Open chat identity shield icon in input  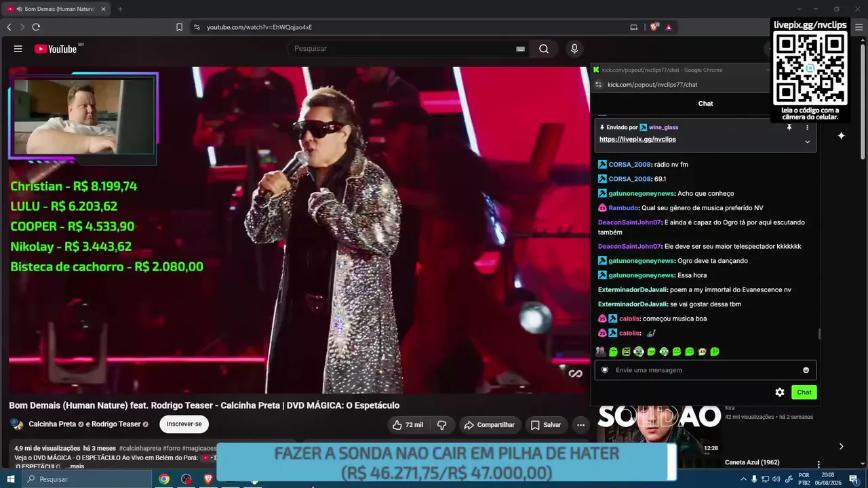pyautogui.click(x=605, y=370)
